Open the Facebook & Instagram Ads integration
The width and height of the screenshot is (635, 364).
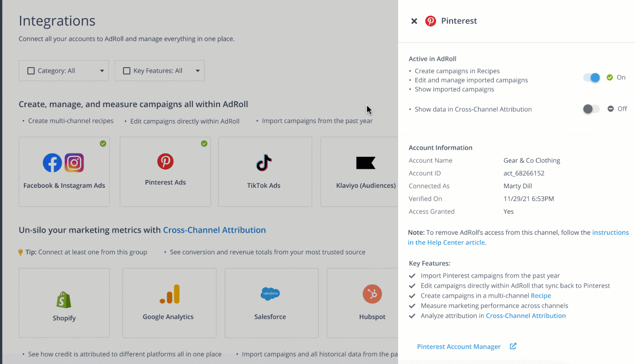tap(64, 172)
